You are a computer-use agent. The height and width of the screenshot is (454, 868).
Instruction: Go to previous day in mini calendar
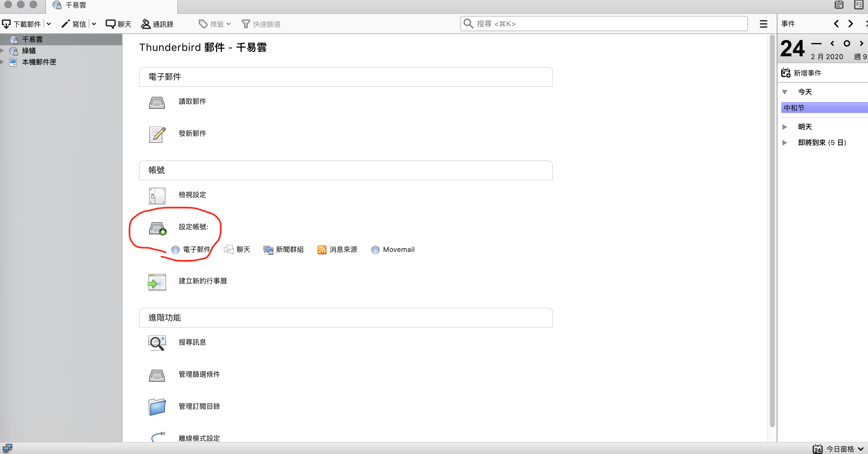click(x=832, y=43)
